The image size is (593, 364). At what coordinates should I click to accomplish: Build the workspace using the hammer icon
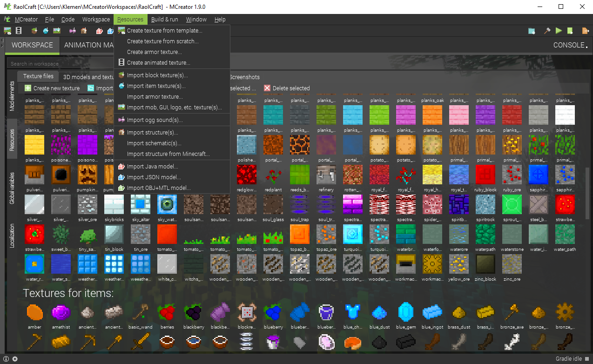click(x=548, y=31)
